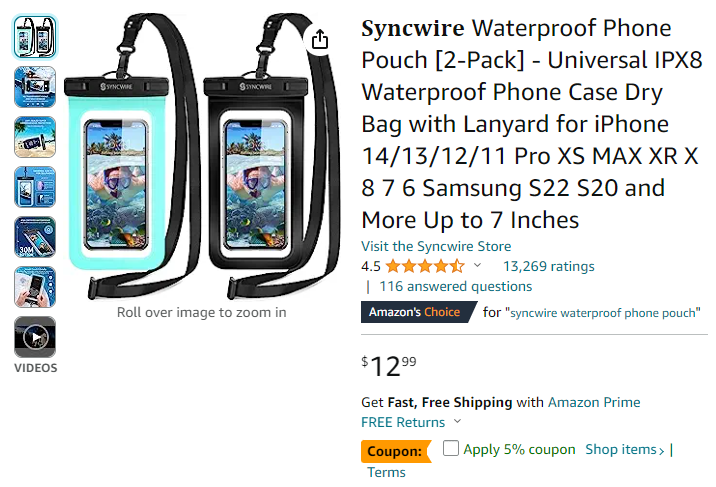Viewport: 716px width, 487px height.
Task: Click the Amazon's Choice badge
Action: click(418, 312)
